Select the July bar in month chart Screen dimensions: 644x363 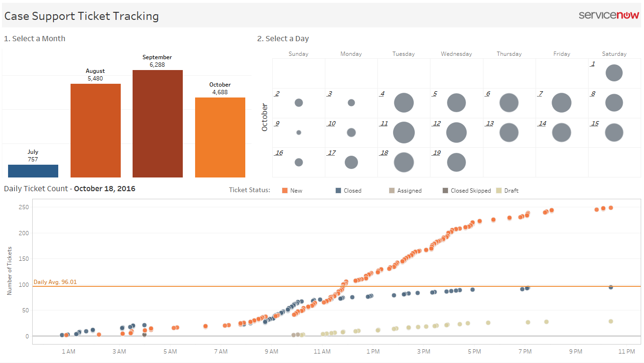coord(33,171)
